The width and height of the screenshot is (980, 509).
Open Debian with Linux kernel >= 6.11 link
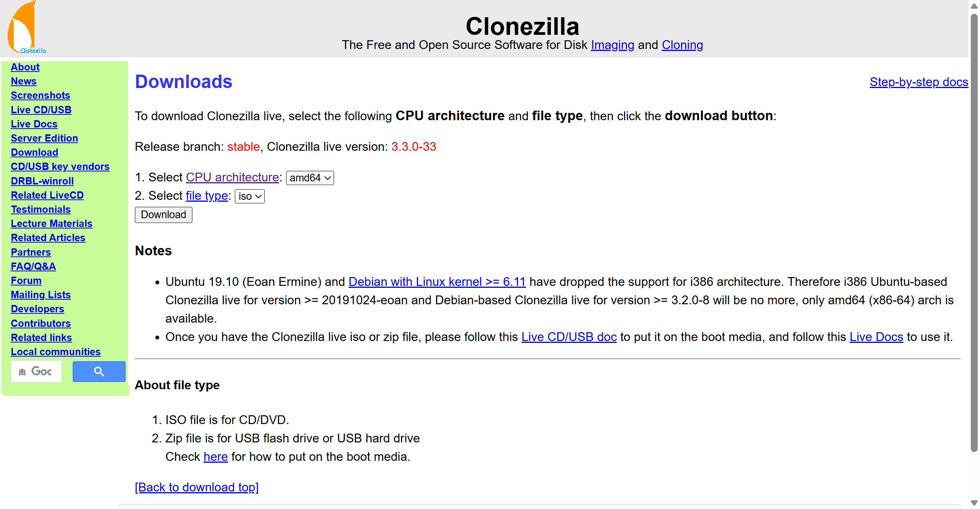[437, 282]
